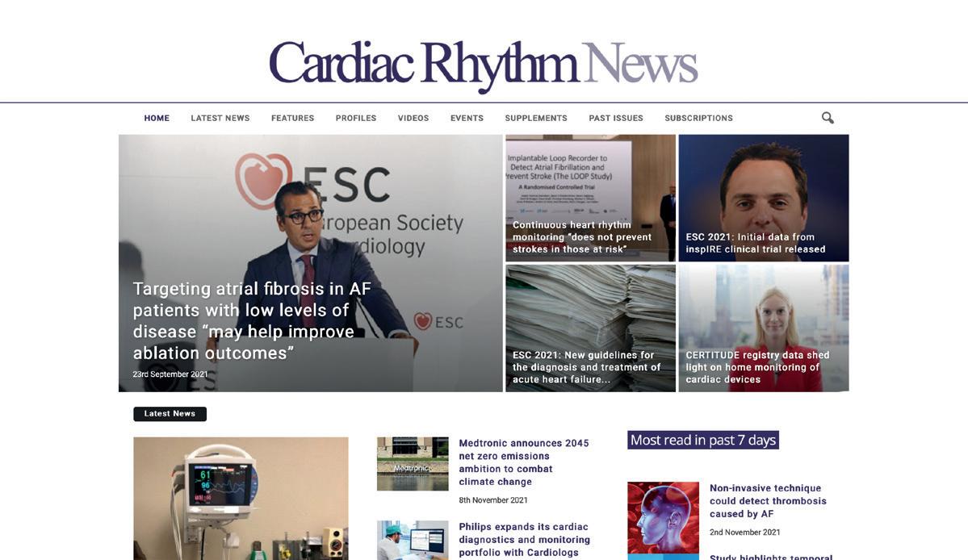Image resolution: width=968 pixels, height=560 pixels.
Task: Open Philips Cardiologs portfolio expansion headline
Action: coord(524,540)
